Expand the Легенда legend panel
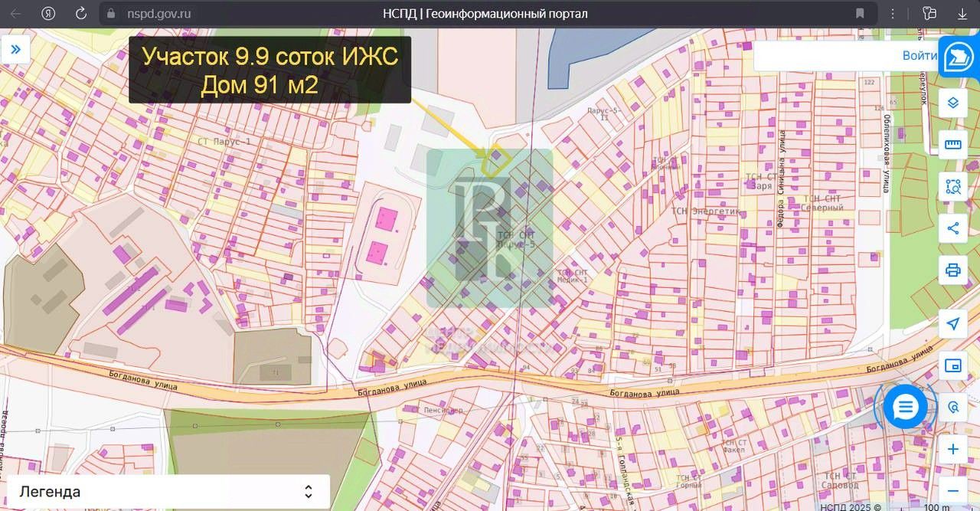The image size is (980, 511). (167, 492)
